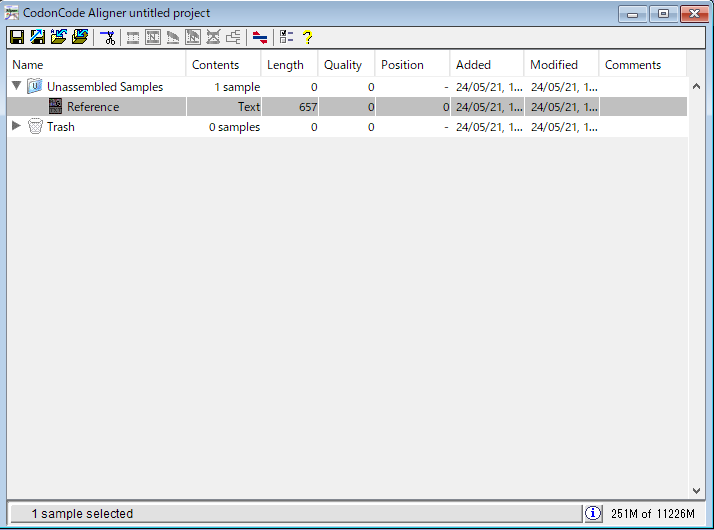Viewport: 714px width, 530px height.
Task: Click the '657' length cell
Action: click(x=290, y=107)
